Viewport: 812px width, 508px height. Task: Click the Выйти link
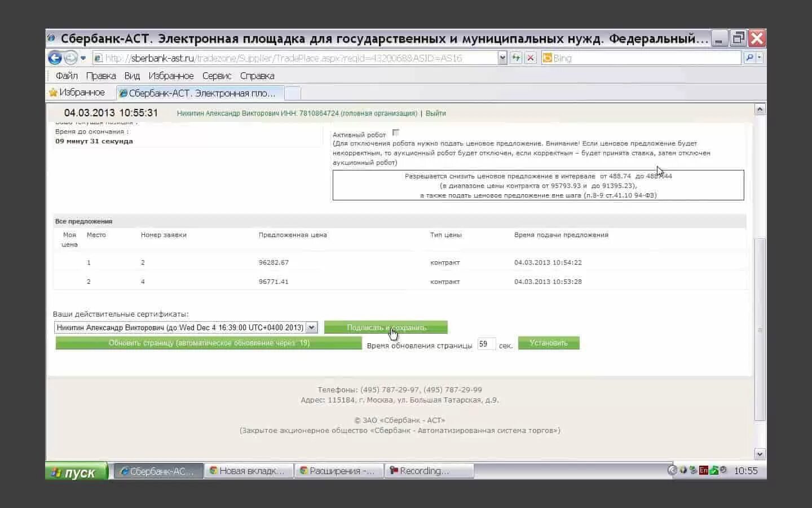437,113
